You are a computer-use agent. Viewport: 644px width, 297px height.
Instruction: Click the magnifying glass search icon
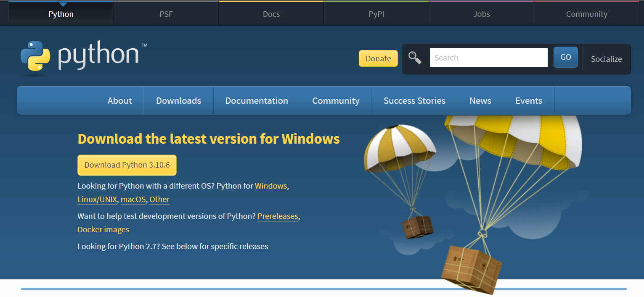coord(415,58)
